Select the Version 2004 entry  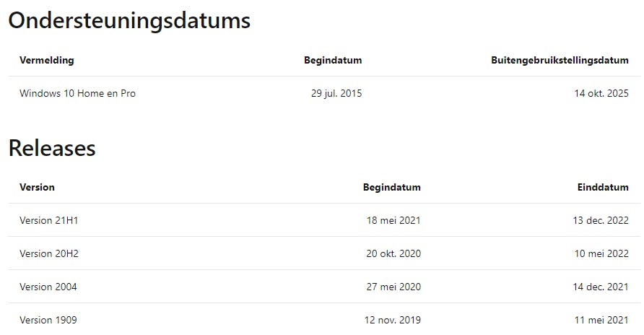pos(48,287)
